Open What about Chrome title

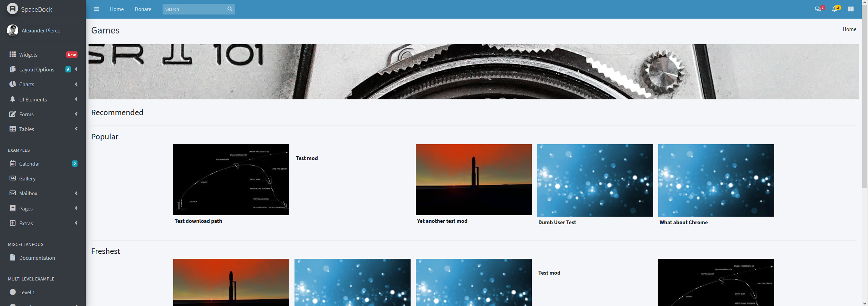tap(683, 222)
